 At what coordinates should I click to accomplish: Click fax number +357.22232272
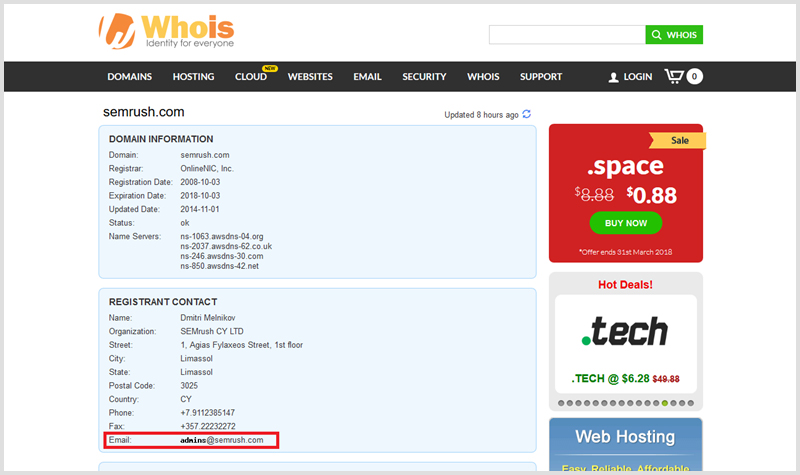(208, 426)
